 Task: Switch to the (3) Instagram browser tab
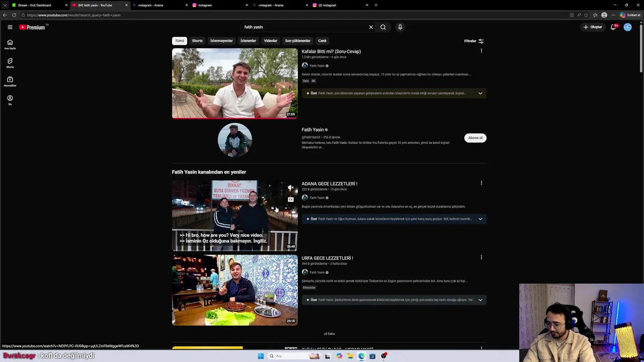tap(340, 5)
